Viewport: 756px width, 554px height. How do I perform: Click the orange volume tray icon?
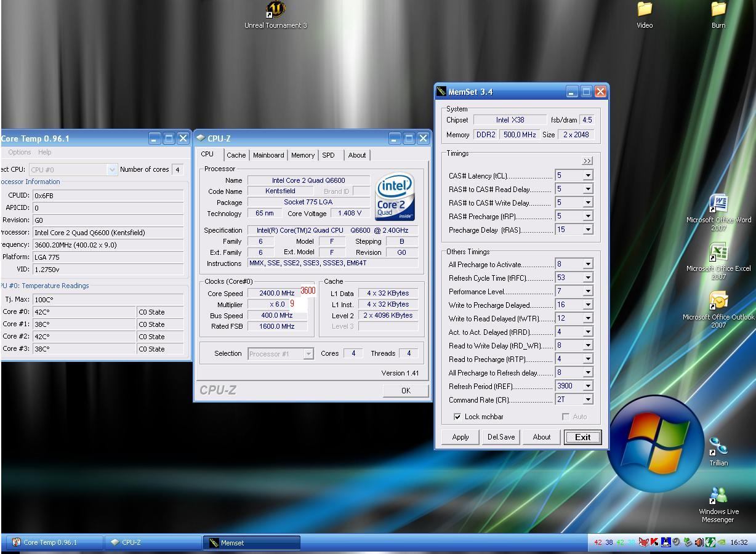[x=699, y=542]
